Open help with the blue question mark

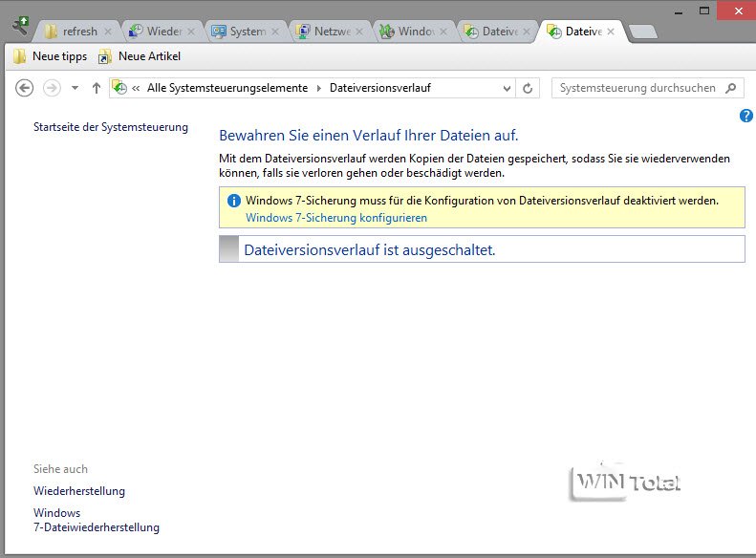click(745, 116)
